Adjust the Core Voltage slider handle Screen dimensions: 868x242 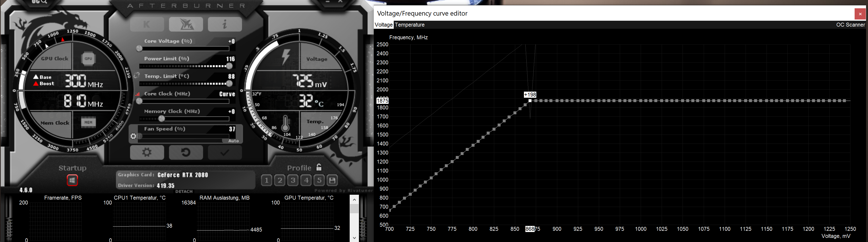click(x=139, y=48)
